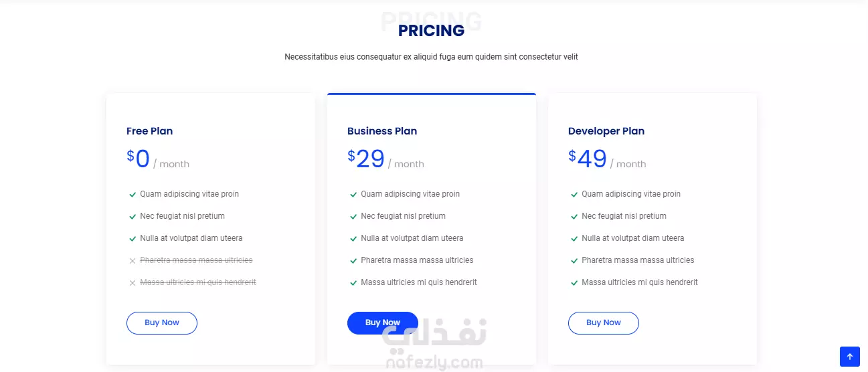This screenshot has width=868, height=372.
Task: Click the blue Buy Now in Business Plan
Action: (x=383, y=323)
